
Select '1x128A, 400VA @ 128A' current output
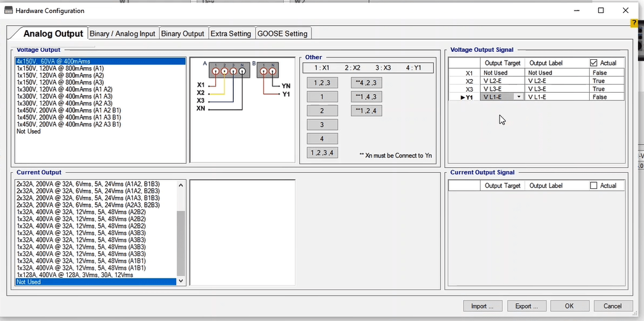click(75, 275)
